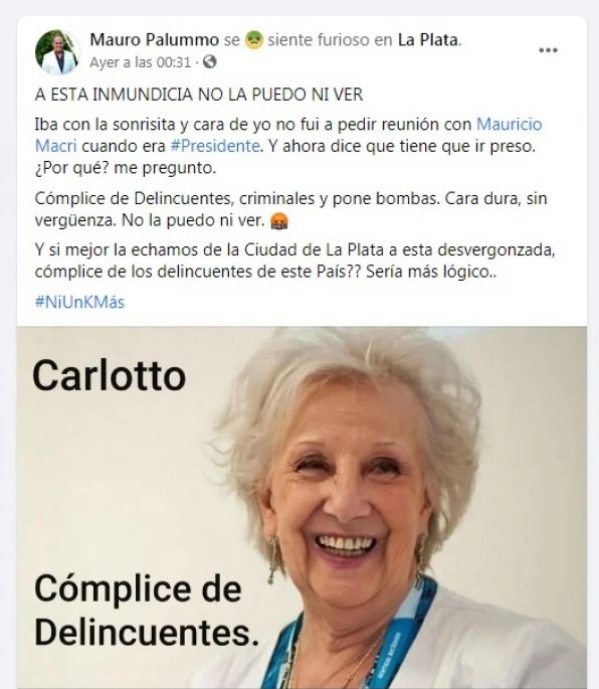Click the cursing angry emoji after 'ni ver.'
The image size is (599, 689).
279,221
